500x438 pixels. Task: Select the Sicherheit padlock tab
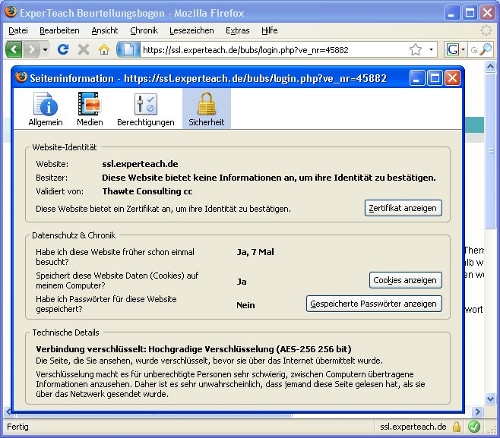(x=206, y=110)
